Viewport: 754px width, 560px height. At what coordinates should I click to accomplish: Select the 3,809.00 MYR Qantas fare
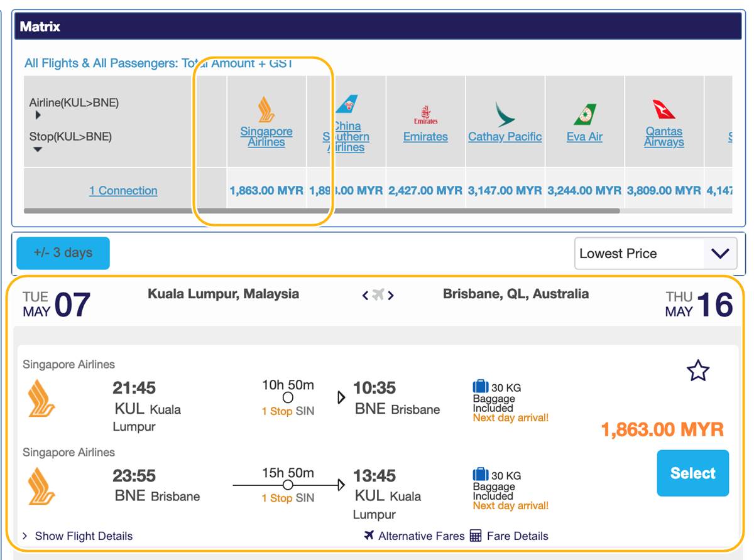click(x=664, y=190)
